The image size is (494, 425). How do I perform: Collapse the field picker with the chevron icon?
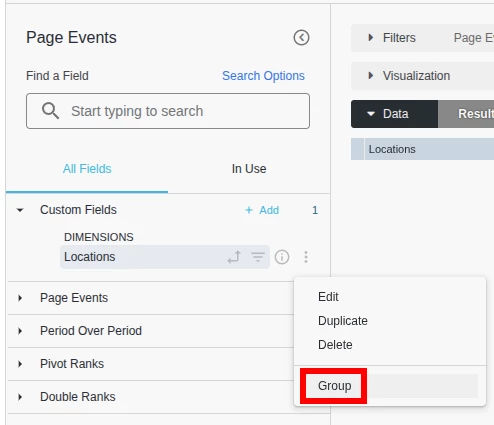tap(301, 38)
